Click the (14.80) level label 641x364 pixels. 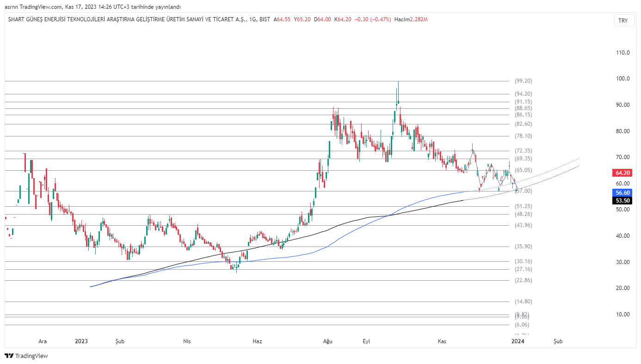point(524,302)
